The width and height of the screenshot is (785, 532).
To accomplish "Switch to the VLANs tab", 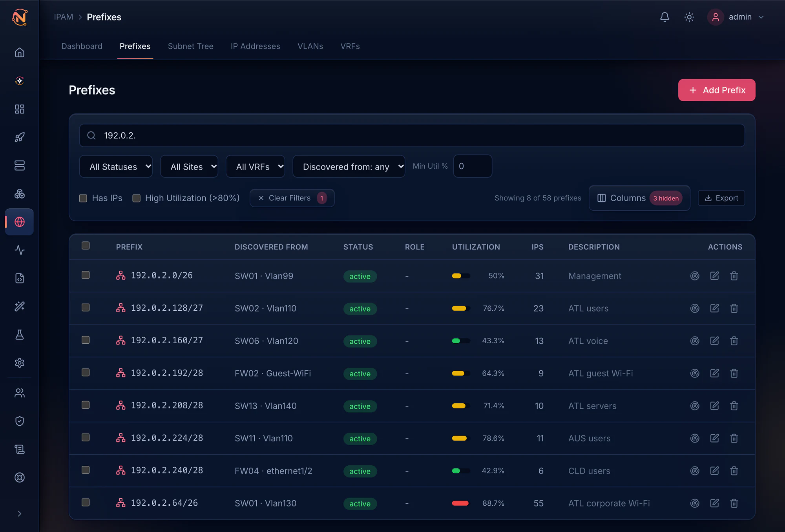I will (310, 46).
